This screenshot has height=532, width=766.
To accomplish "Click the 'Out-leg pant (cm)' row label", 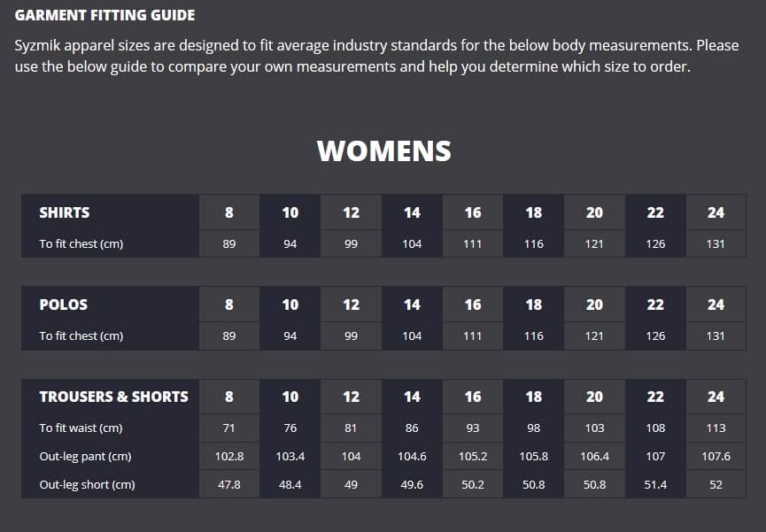I will 85,457.
